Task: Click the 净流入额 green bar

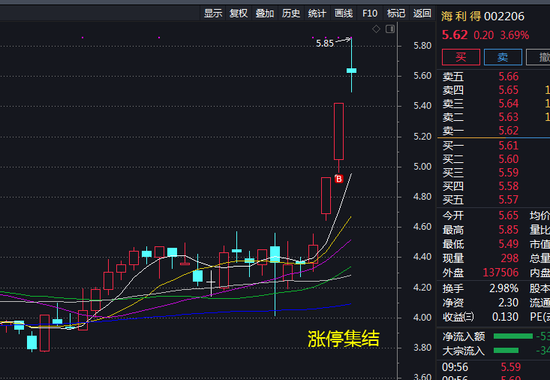Action: coord(513,336)
